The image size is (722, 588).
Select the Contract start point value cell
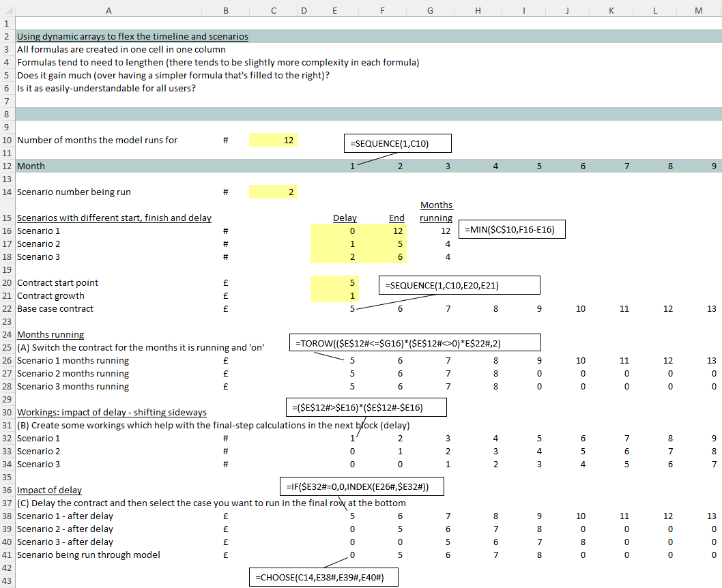(334, 282)
